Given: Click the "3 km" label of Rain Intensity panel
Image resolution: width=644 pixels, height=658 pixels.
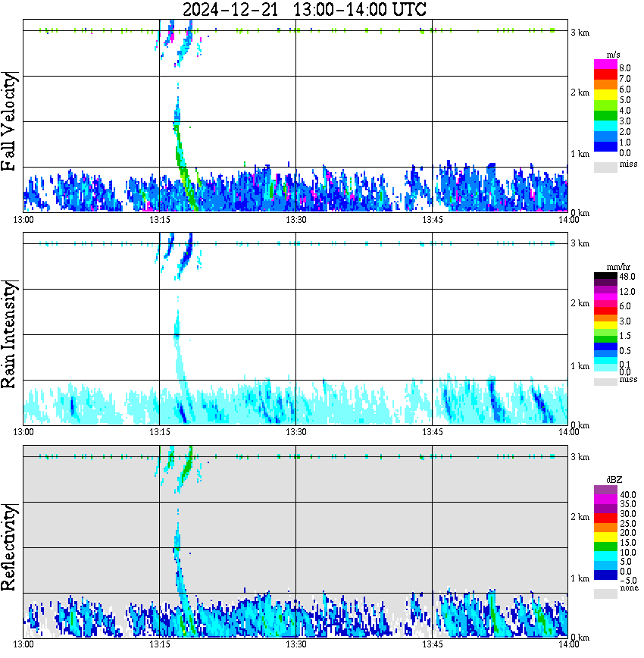Looking at the screenshot, I should click(x=580, y=243).
